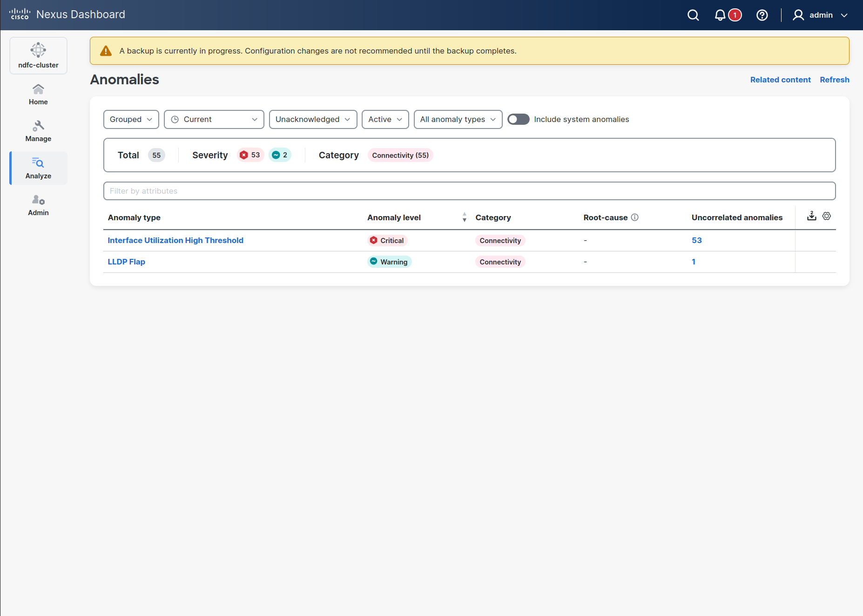Screen dimensions: 863x616
Task: Click the backup warning triangle icon
Action: pyautogui.click(x=106, y=51)
